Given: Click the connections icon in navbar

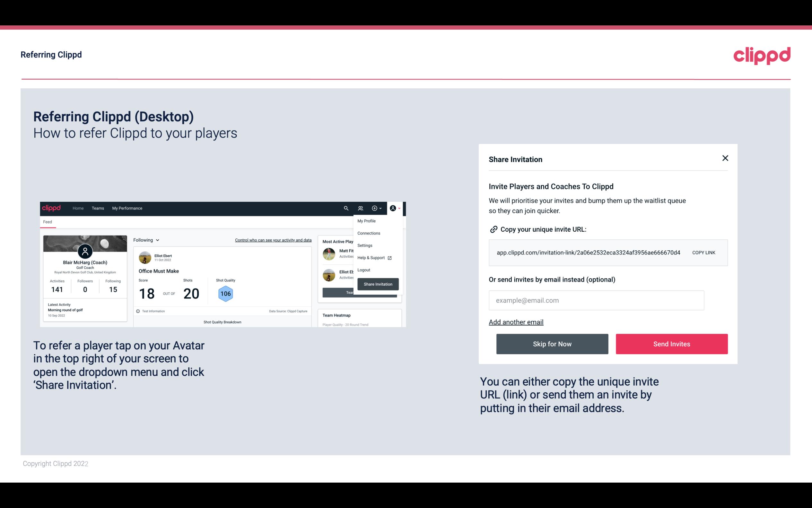Looking at the screenshot, I should tap(361, 208).
